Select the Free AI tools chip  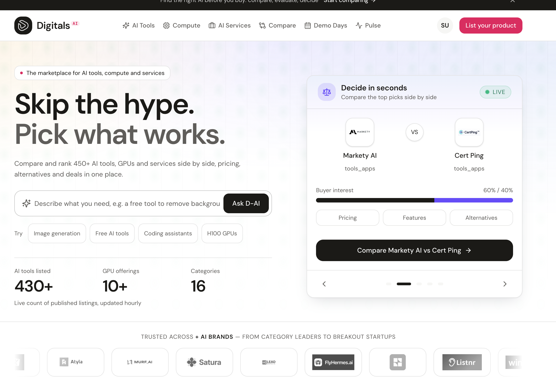pyautogui.click(x=112, y=233)
